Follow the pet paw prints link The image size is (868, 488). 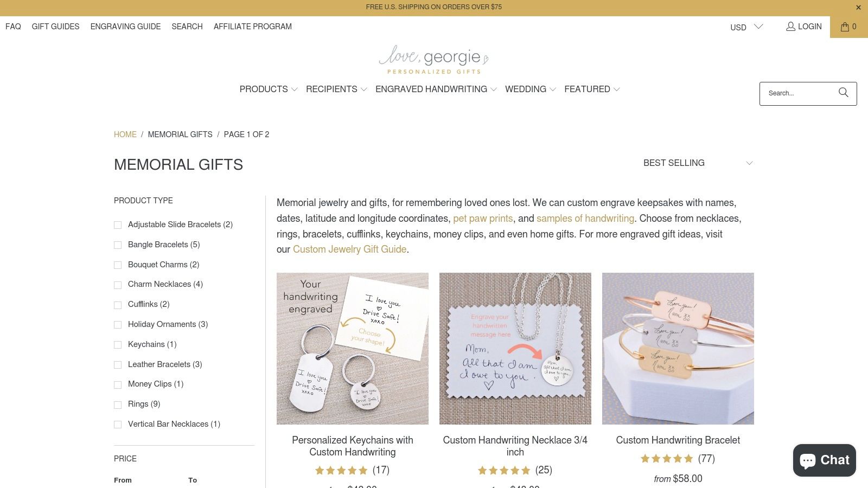[483, 219]
